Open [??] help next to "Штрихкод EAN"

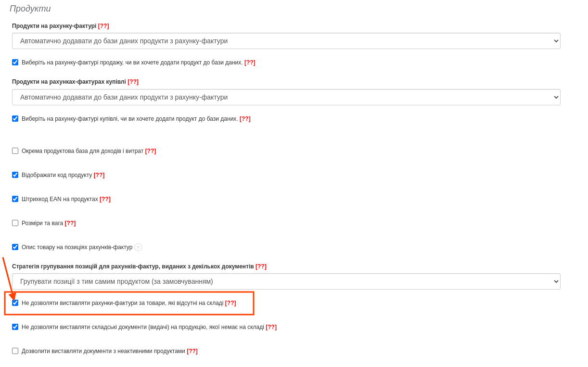click(105, 199)
